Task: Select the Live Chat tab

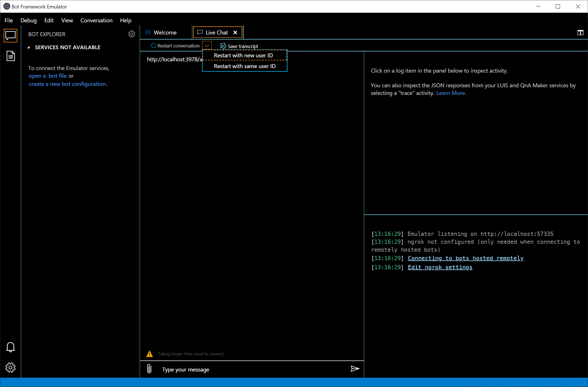Action: 217,32
